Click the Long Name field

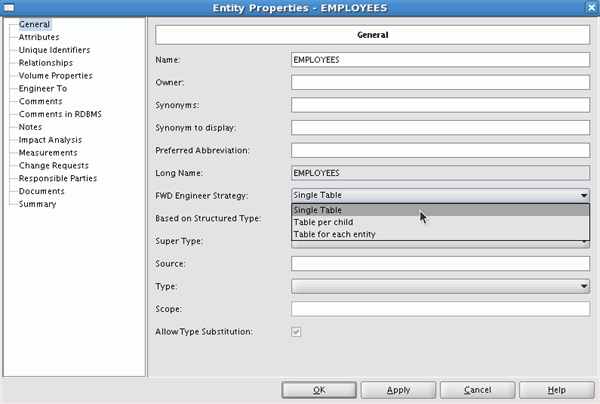click(x=440, y=173)
